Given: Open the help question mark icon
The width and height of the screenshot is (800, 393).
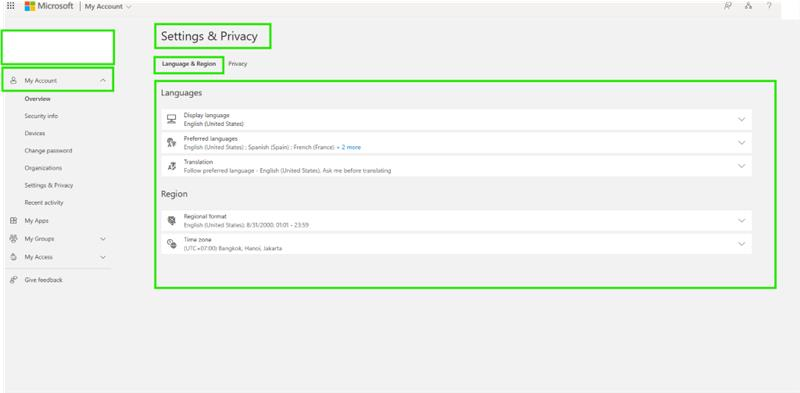Looking at the screenshot, I should click(769, 6).
